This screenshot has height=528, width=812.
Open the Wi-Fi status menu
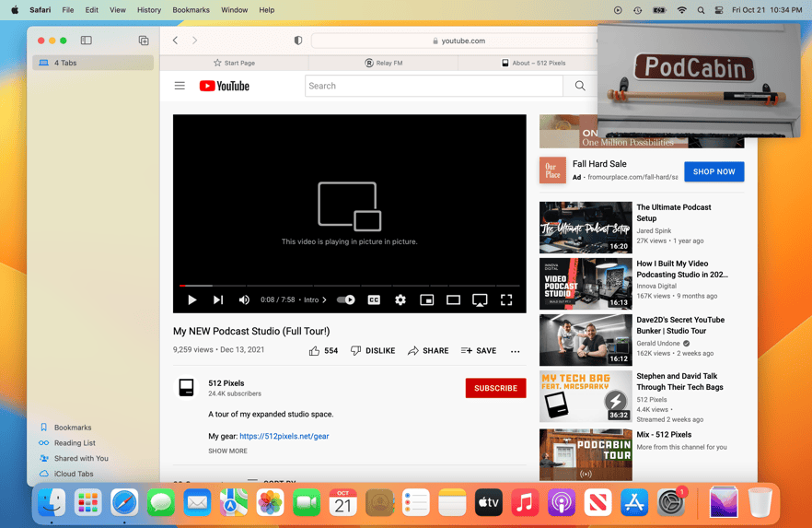tap(682, 10)
